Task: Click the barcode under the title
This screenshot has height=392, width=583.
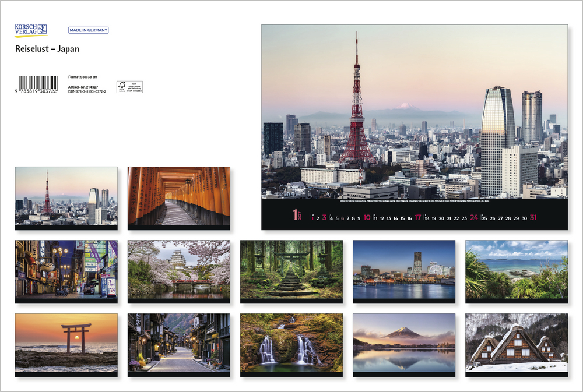Action: 38,82
